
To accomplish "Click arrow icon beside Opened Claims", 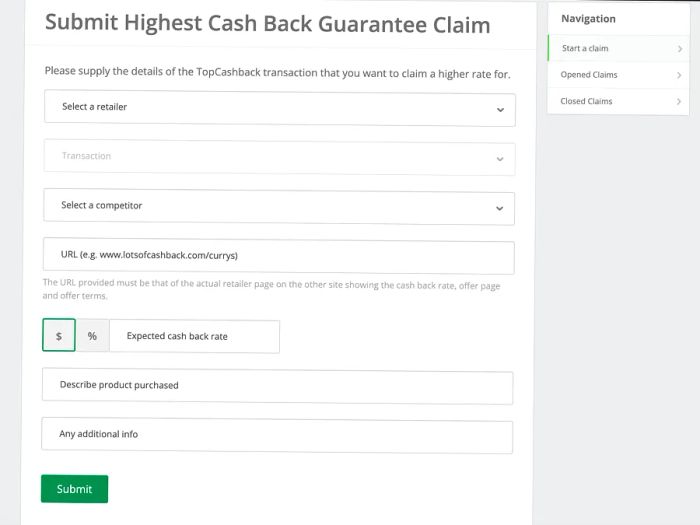I will pos(679,75).
